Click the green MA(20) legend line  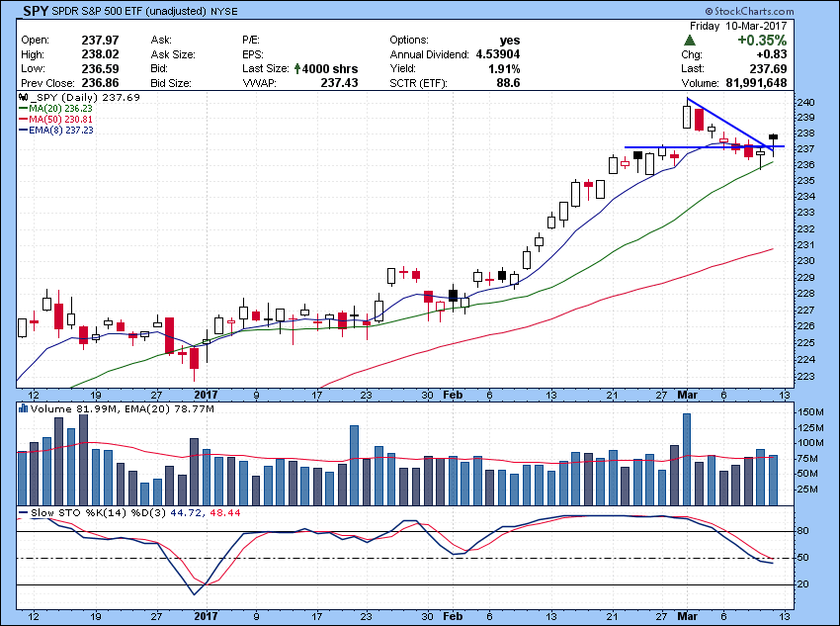pyautogui.click(x=23, y=108)
